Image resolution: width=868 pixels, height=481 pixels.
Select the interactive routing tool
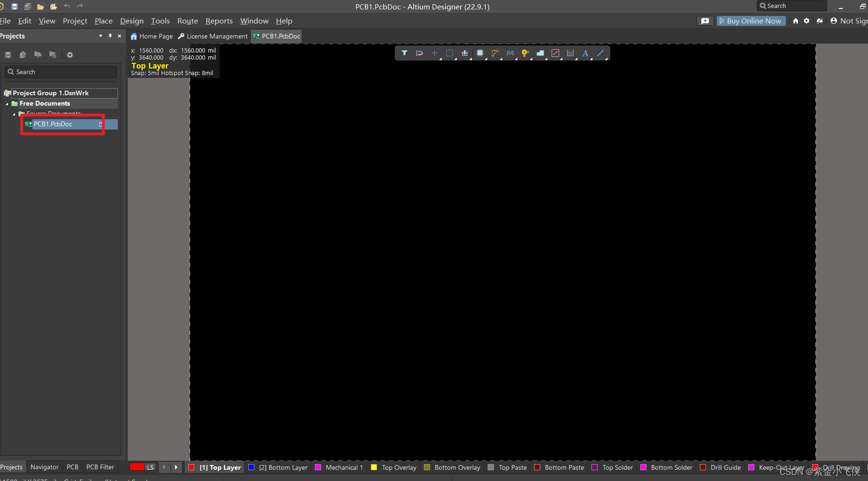click(495, 53)
